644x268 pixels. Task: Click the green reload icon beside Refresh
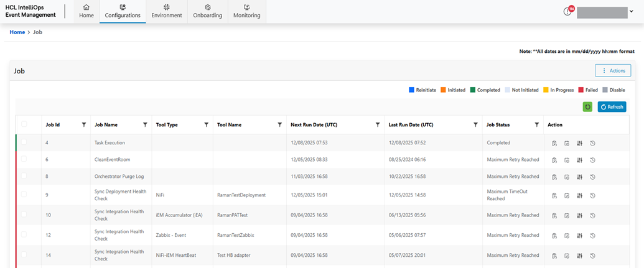[587, 107]
